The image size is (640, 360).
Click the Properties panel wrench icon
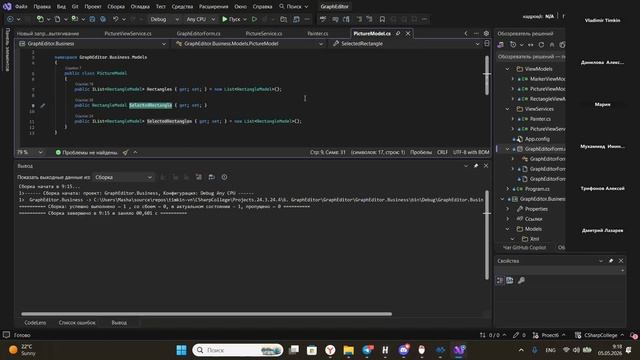point(521,280)
